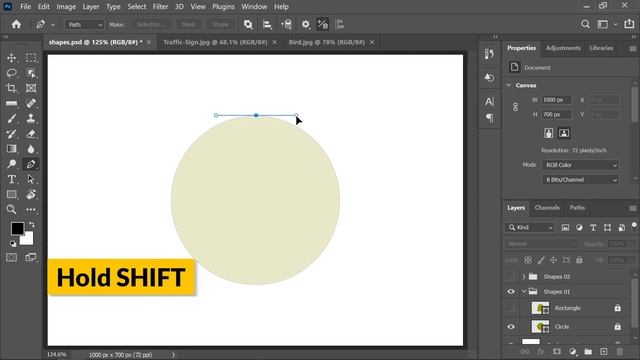
Task: Select the Blur tool
Action: pyautogui.click(x=31, y=149)
